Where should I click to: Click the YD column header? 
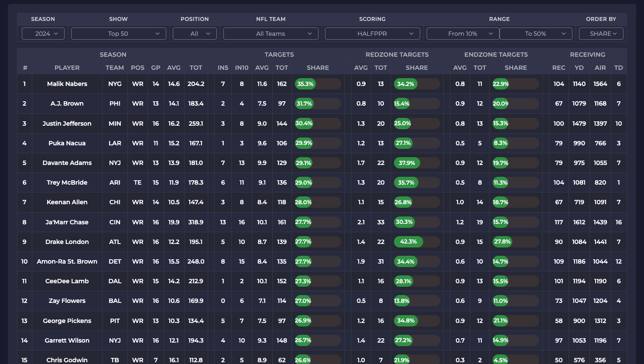pos(579,68)
